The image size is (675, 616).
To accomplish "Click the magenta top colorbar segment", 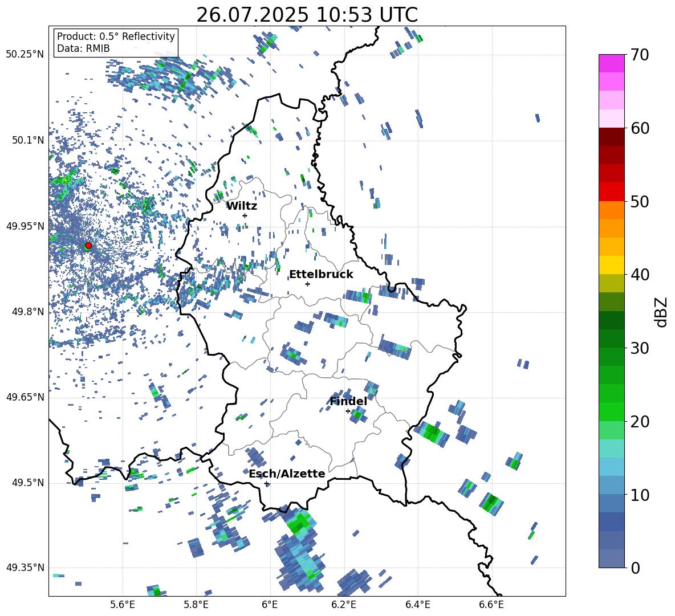I will (x=611, y=63).
